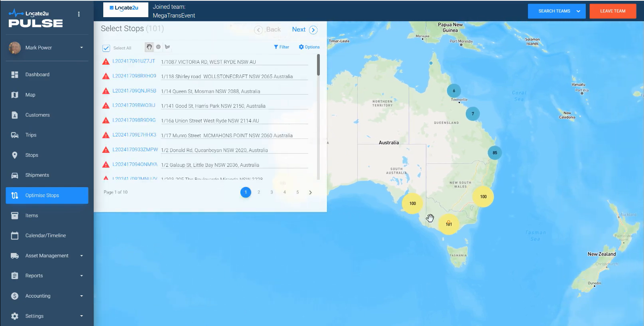Click the blue 85 map cluster
The height and width of the screenshot is (326, 644).
tap(494, 153)
